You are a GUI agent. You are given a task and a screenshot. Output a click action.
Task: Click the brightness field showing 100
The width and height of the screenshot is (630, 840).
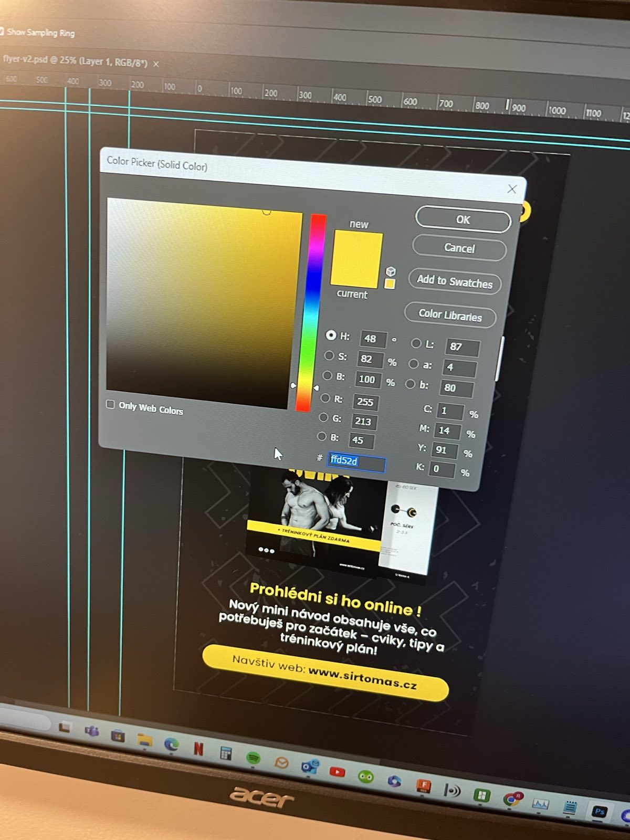[x=368, y=380]
